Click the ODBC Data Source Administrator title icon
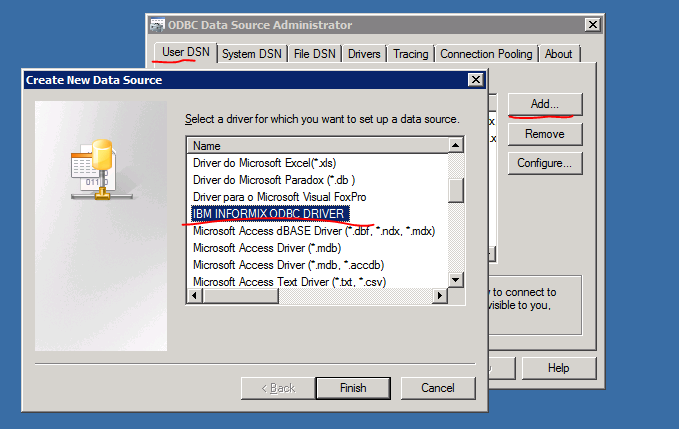Screen dimensions: 679x429 coord(157,25)
